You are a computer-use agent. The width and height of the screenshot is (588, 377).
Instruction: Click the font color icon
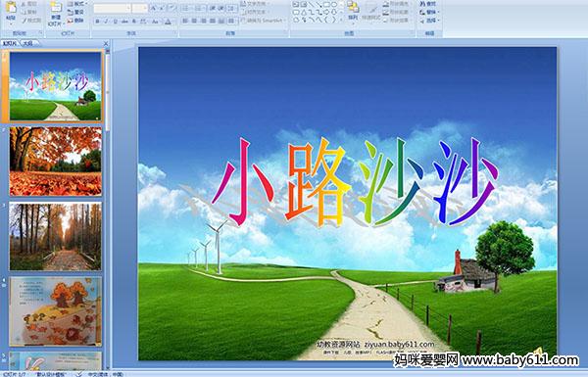[168, 22]
